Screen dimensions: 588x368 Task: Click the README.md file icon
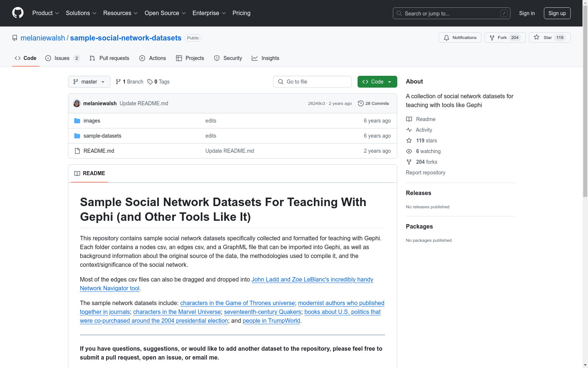[x=77, y=151]
